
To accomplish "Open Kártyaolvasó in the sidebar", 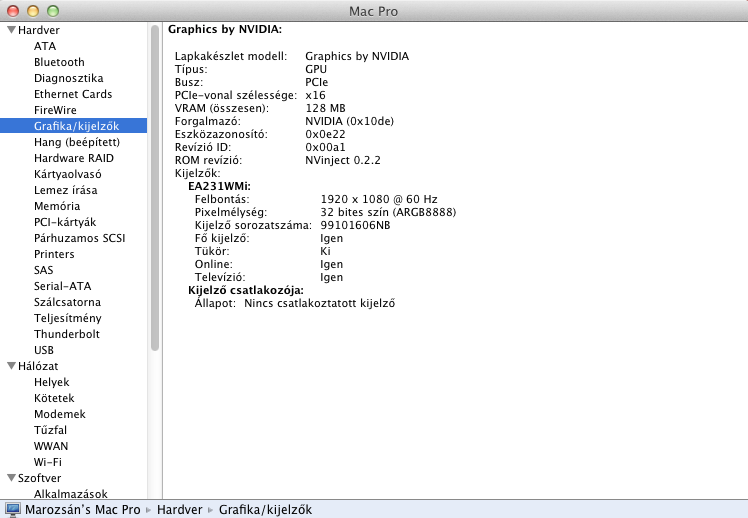I will point(68,174).
